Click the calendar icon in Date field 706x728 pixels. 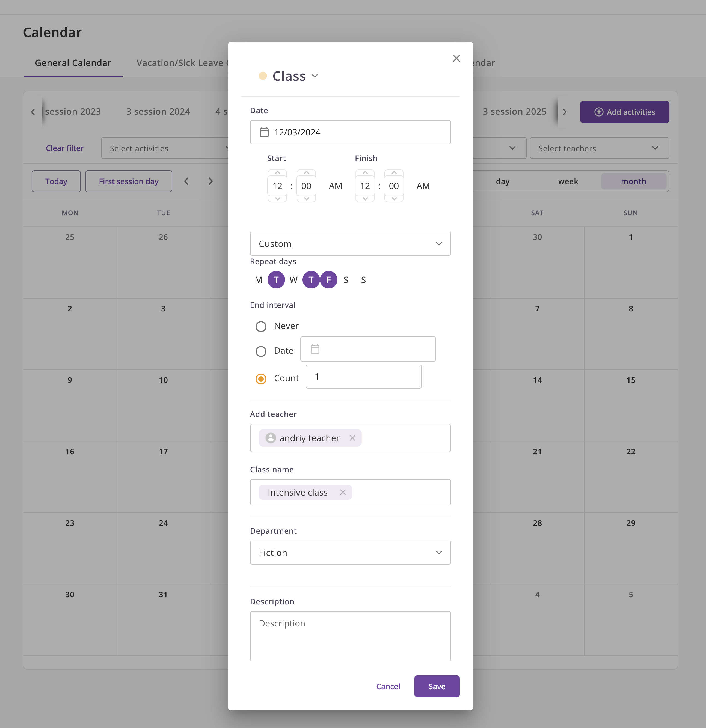point(264,132)
